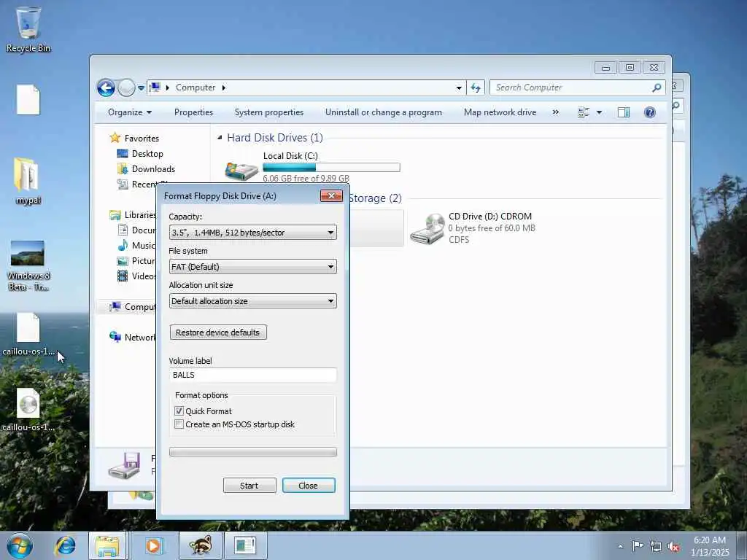Open Favorites in navigation pane
This screenshot has width=747, height=560.
click(142, 138)
